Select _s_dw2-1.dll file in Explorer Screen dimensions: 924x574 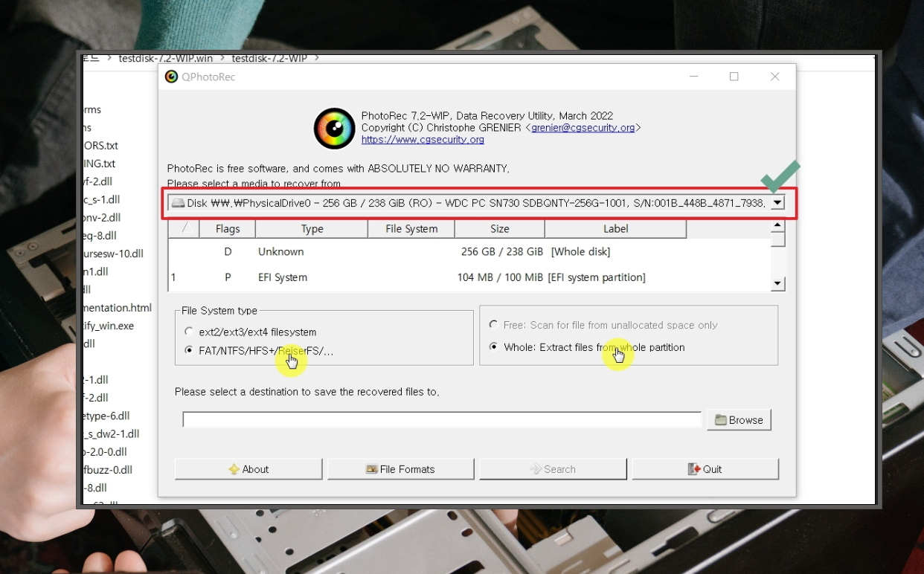point(112,433)
